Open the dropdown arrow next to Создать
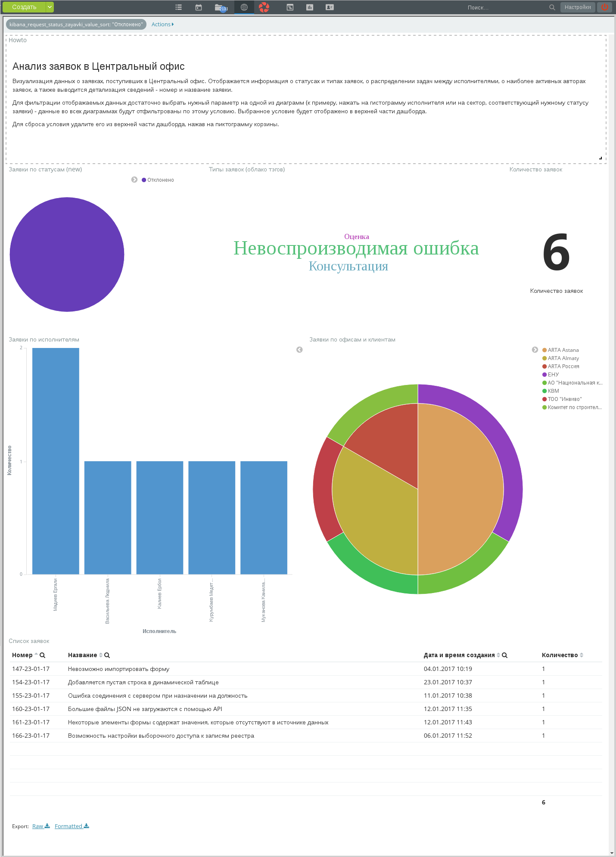Viewport: 616px width, 857px height. pos(50,7)
